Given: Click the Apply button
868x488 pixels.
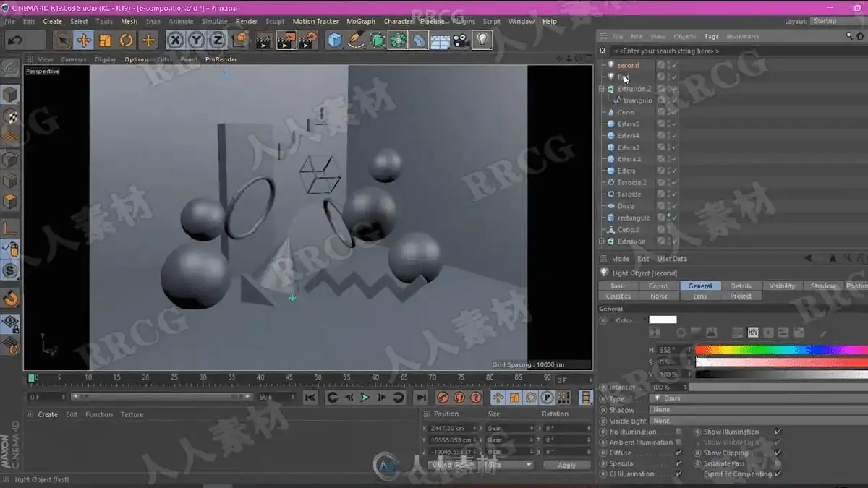Looking at the screenshot, I should tap(567, 465).
